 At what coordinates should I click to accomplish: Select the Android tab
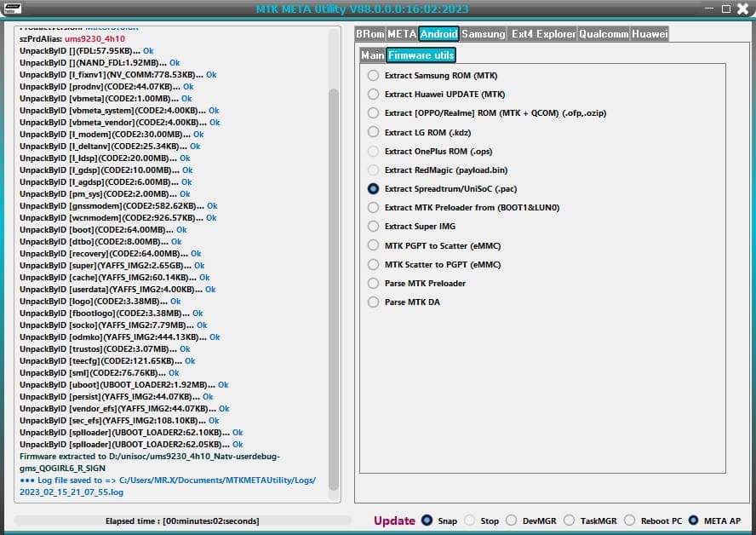438,34
